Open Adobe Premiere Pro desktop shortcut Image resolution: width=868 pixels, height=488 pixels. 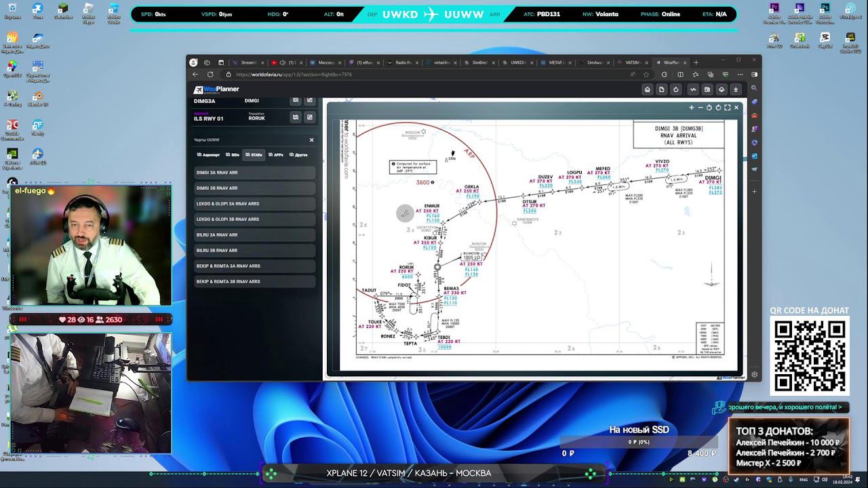(774, 12)
